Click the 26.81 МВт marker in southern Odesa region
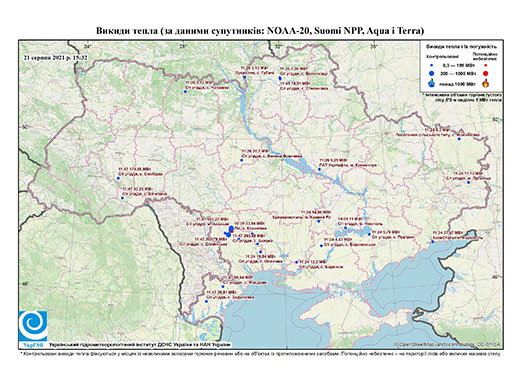Screen dimensions: 520x368 pos(206,301)
